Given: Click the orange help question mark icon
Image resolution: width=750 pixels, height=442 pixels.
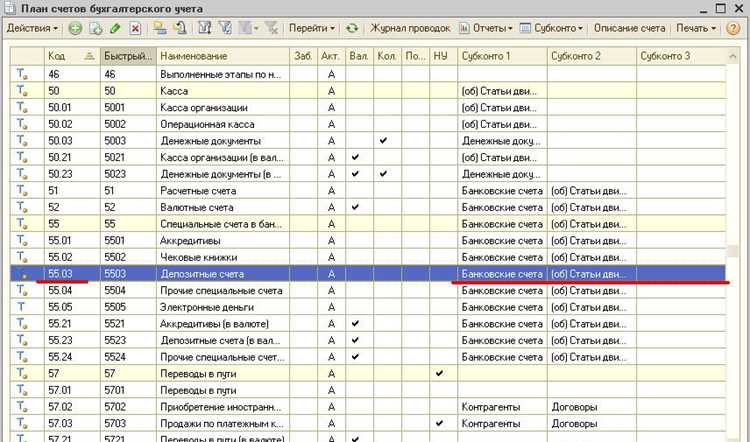Looking at the screenshot, I should point(733,28).
